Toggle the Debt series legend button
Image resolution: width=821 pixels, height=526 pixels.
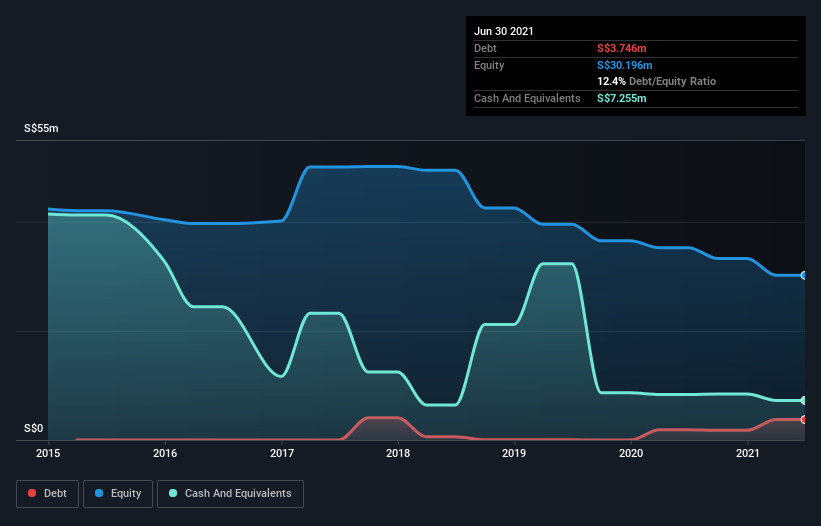coord(47,494)
